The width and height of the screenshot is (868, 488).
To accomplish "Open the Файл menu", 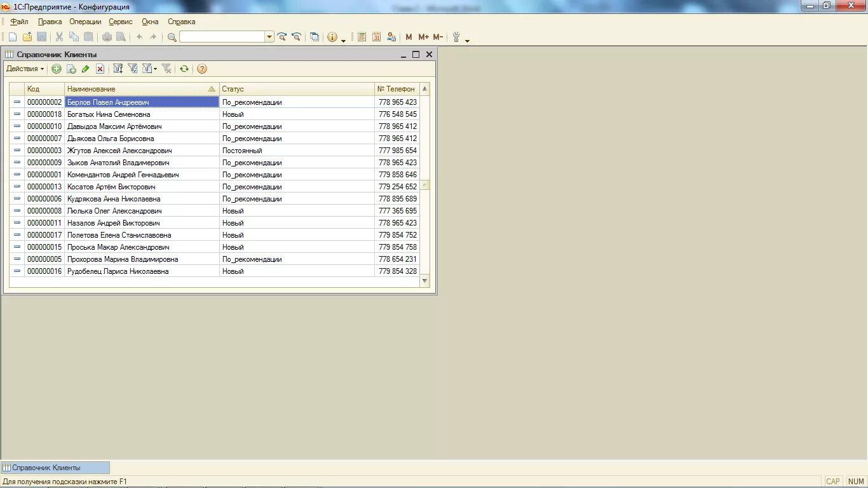I will (x=19, y=22).
